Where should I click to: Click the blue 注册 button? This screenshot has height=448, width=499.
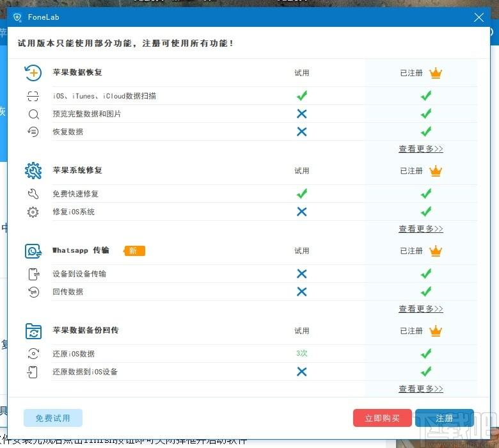pyautogui.click(x=444, y=418)
